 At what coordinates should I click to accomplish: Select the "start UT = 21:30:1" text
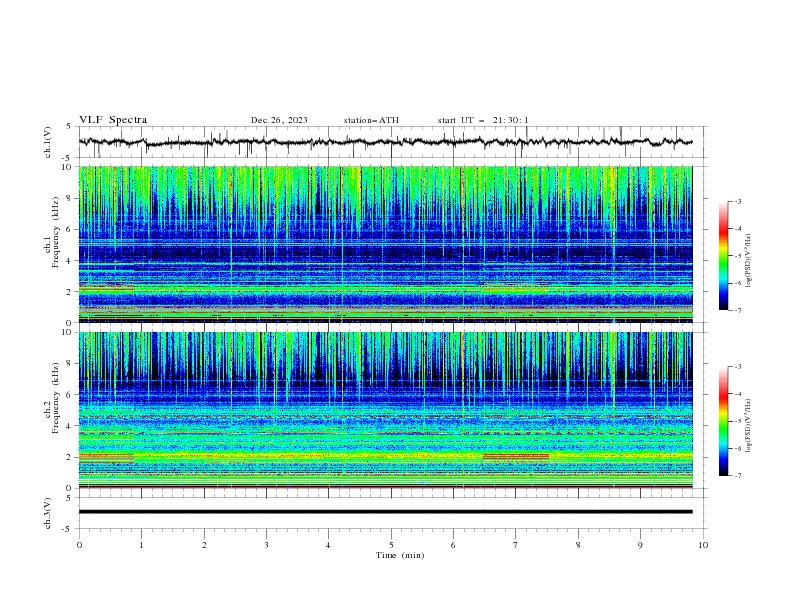coord(483,120)
